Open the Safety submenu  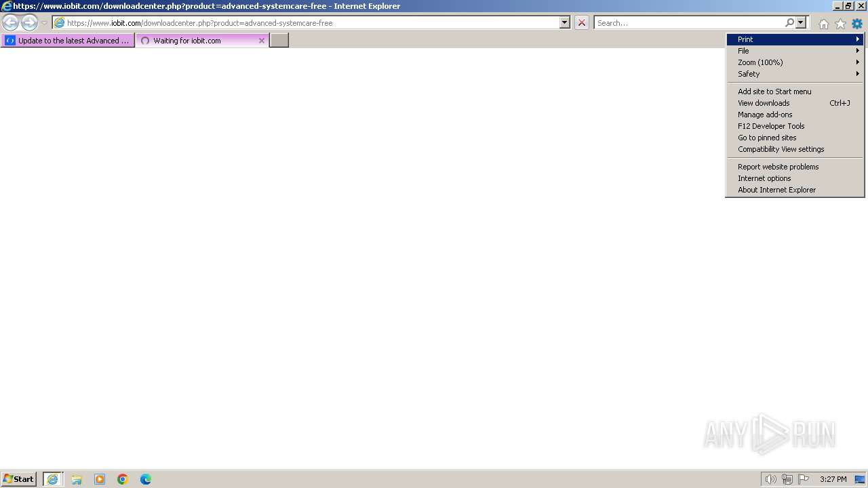(795, 74)
